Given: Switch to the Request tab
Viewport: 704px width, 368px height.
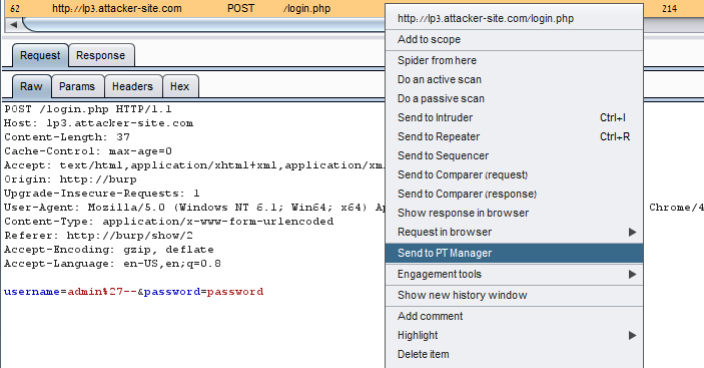Looking at the screenshot, I should (x=40, y=56).
